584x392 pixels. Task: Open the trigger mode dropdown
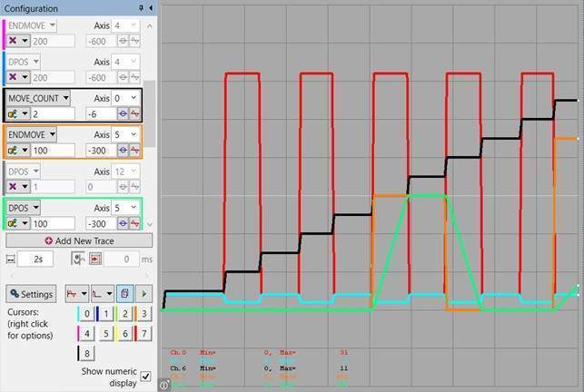point(103,294)
